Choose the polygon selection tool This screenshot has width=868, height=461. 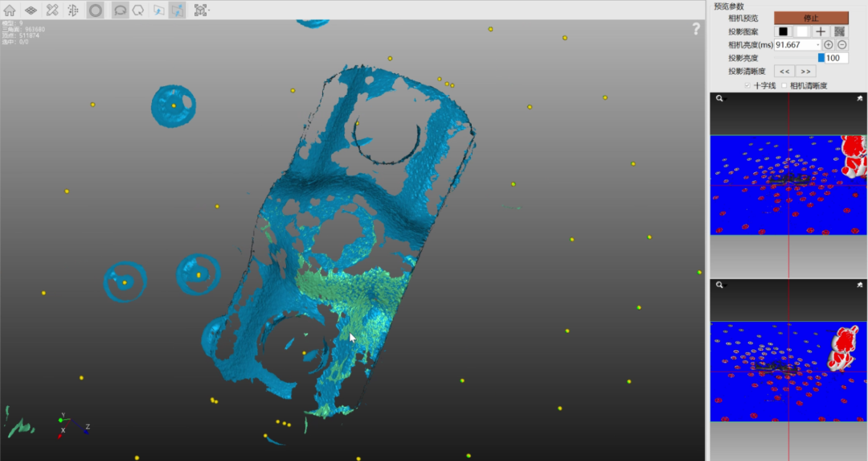tap(138, 10)
